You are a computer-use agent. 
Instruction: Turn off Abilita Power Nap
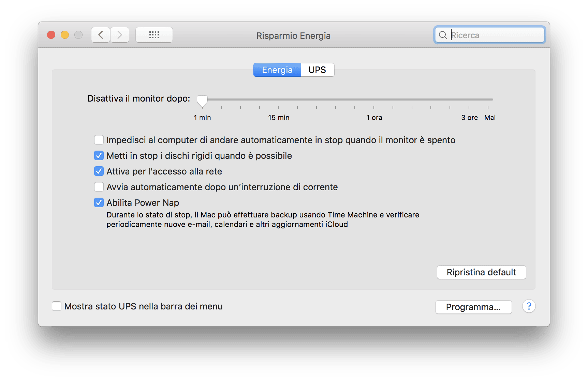tap(99, 202)
